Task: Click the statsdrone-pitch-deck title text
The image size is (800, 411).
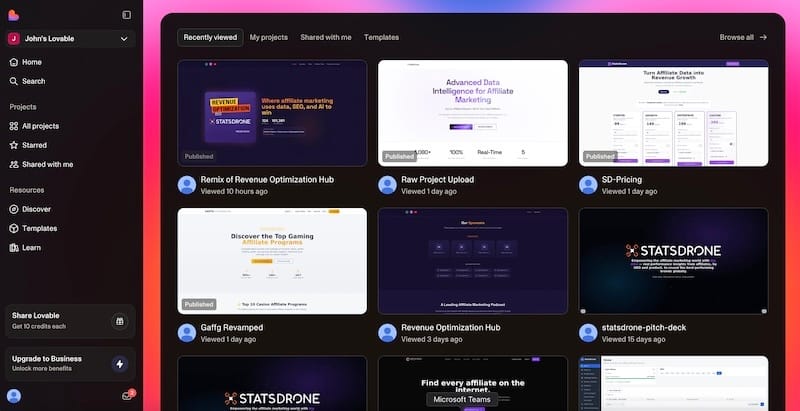Action: (644, 327)
